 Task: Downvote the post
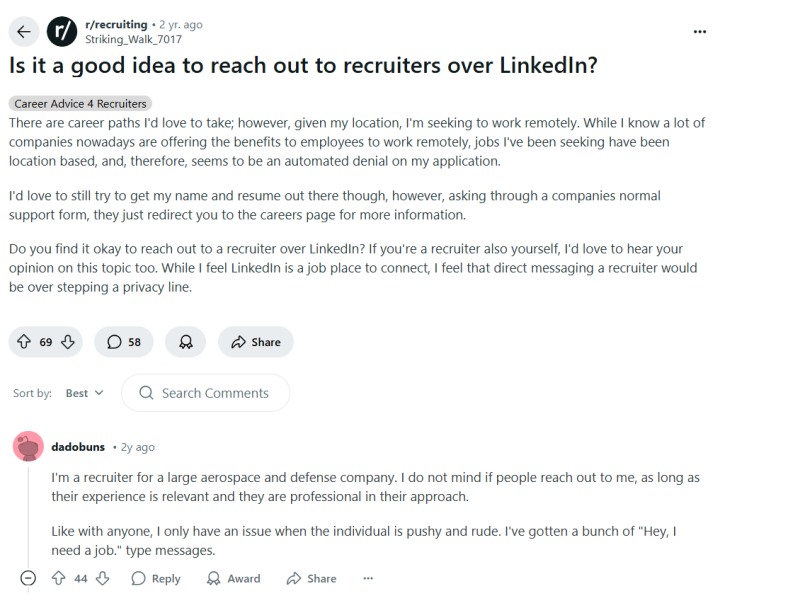click(x=66, y=341)
